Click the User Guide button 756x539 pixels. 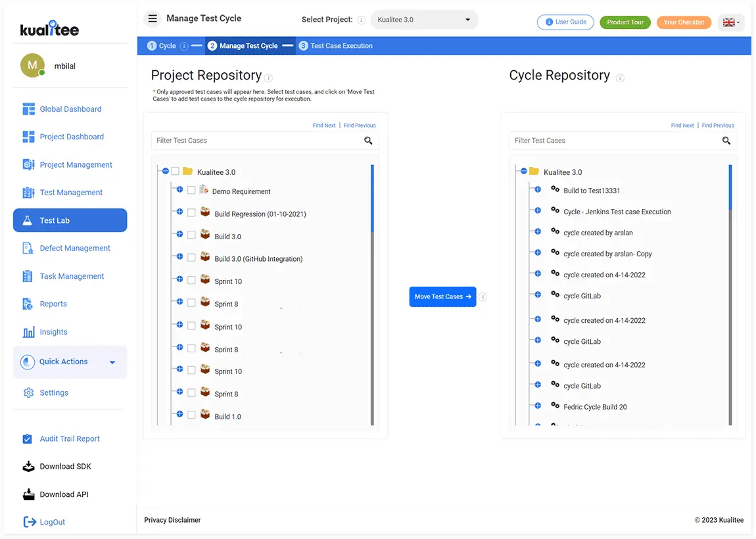pyautogui.click(x=565, y=22)
